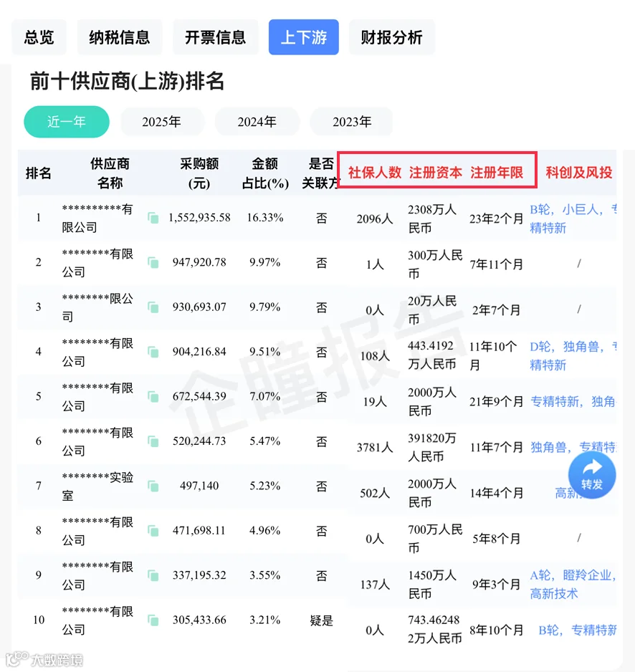
Task: Copy supplier name beside 947,920.78 row
Action: 153,262
